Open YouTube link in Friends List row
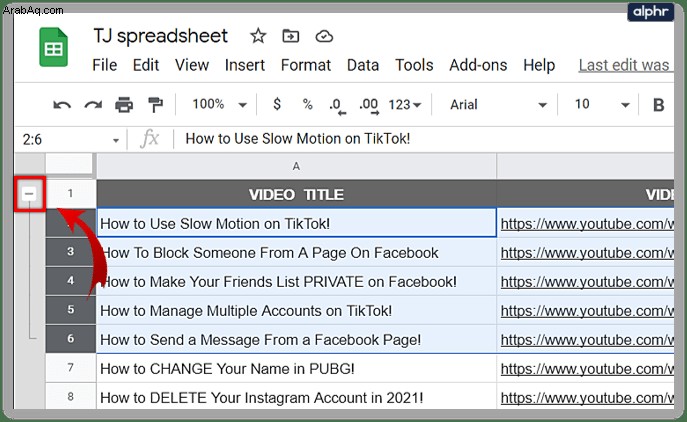Screen dimensions: 687x422 point(587,282)
